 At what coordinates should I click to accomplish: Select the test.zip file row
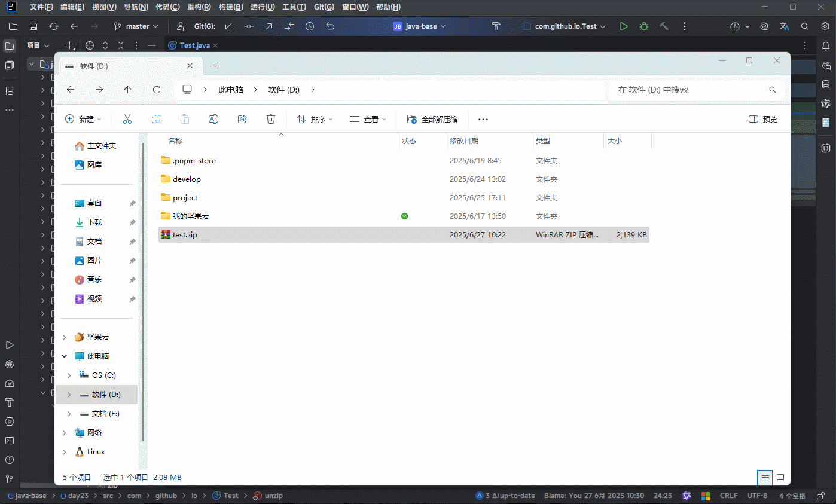point(404,235)
